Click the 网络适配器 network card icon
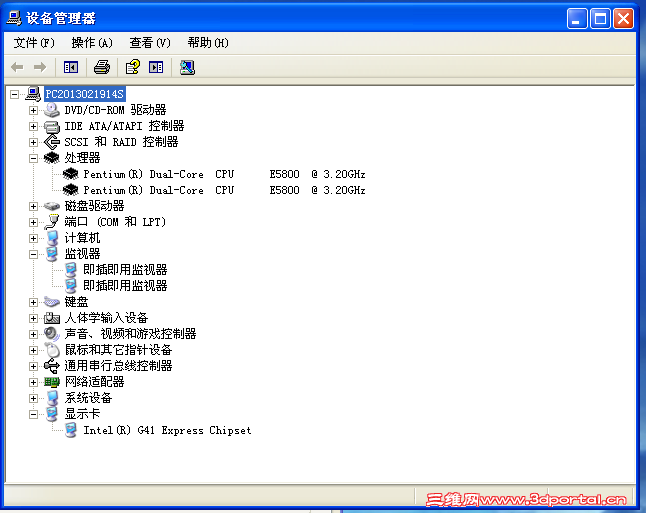The height and width of the screenshot is (513, 646). [x=52, y=382]
